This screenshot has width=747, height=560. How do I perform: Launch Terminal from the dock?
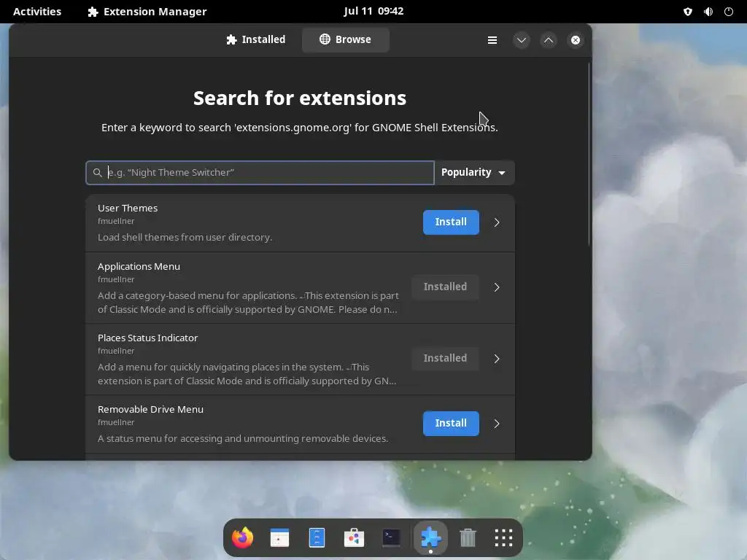click(x=391, y=537)
